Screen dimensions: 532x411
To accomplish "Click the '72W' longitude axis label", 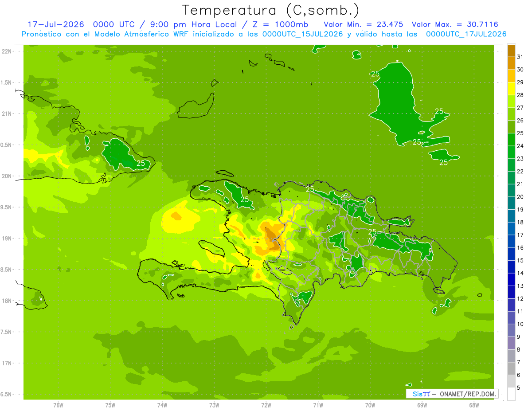I will [266, 405].
